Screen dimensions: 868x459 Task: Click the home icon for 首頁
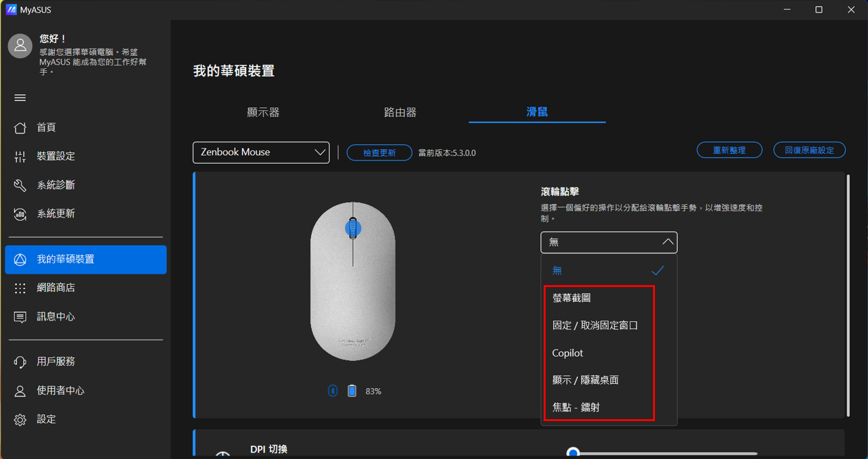click(20, 128)
